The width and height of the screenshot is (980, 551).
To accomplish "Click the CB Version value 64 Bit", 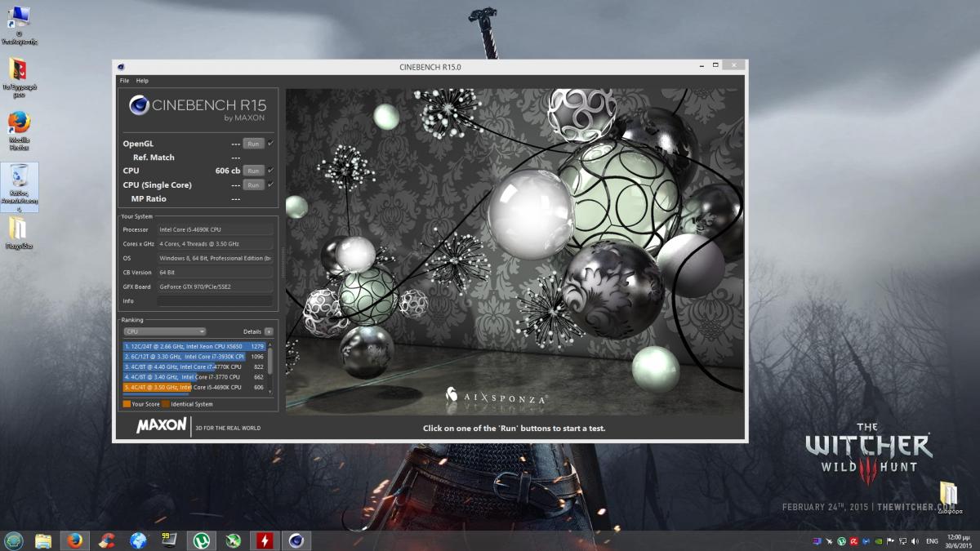I will [216, 272].
